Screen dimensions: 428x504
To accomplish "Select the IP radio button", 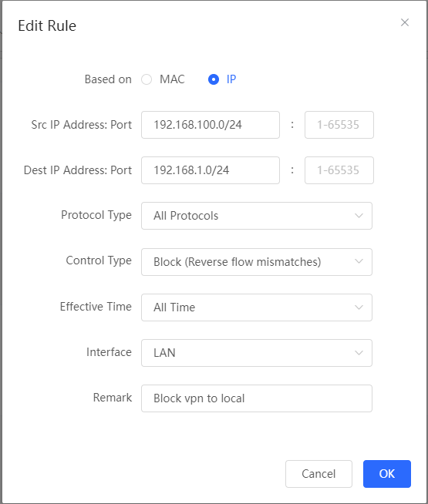I will pos(214,79).
